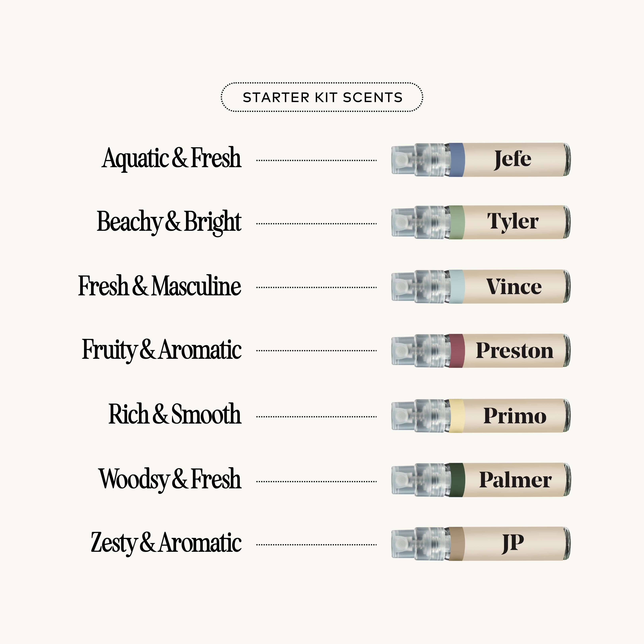
Task: Click the yellow band on Primo vial
Action: 456,416
